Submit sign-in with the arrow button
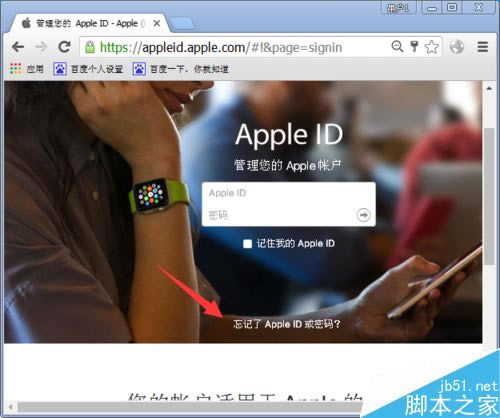This screenshot has height=418, width=500. [363, 215]
